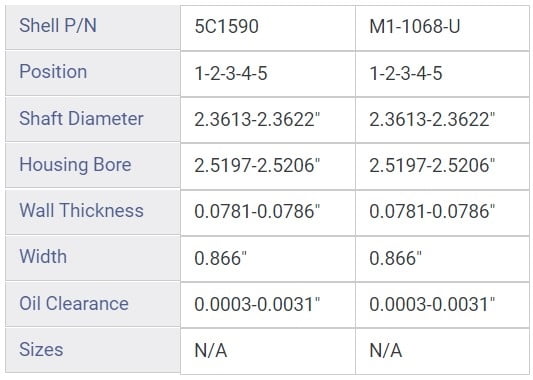The width and height of the screenshot is (533, 380).
Task: Click the Housing Bore row label
Action: click(75, 165)
